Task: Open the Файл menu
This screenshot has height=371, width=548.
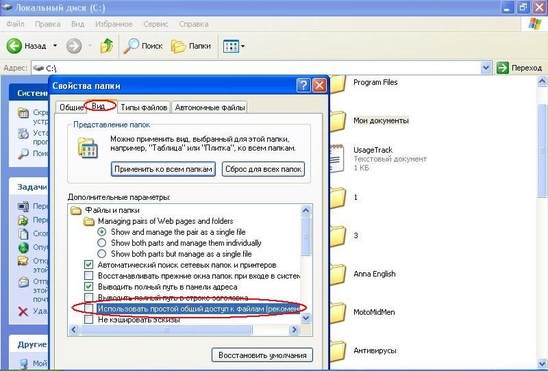Action: pyautogui.click(x=15, y=24)
